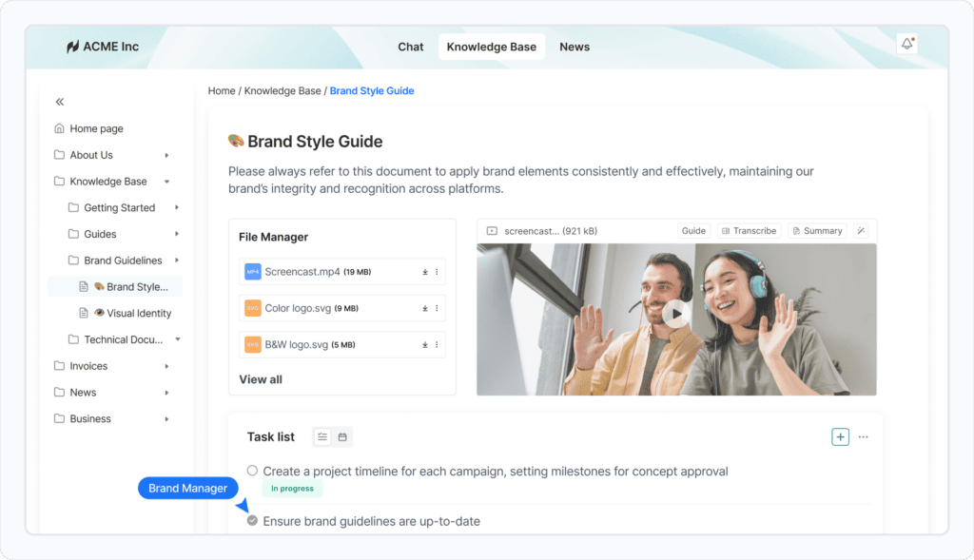This screenshot has width=974, height=560.
Task: Click the About Us folder icon
Action: pos(59,155)
